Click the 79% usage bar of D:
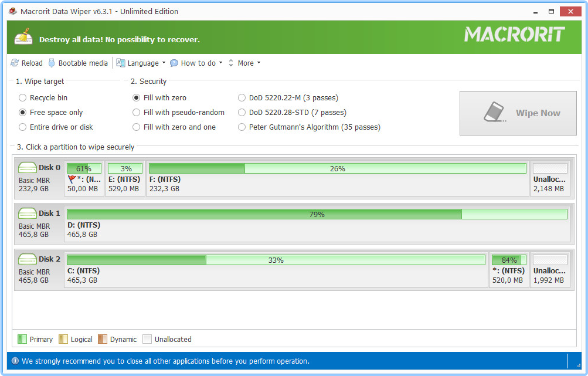This screenshot has width=588, height=376. point(317,214)
